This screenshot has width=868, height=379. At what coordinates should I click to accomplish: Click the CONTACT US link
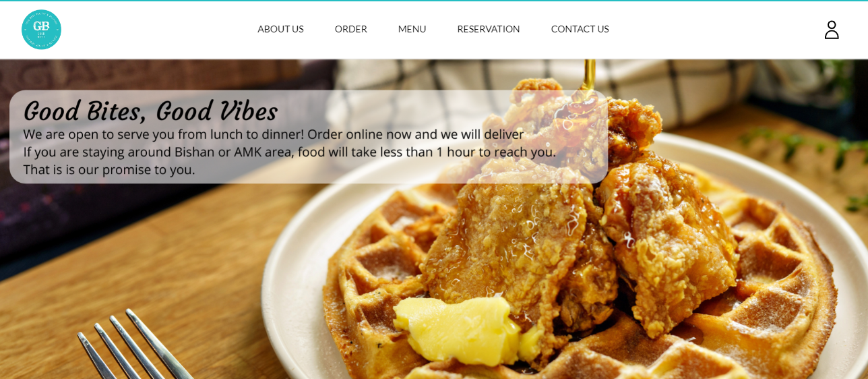click(x=580, y=29)
